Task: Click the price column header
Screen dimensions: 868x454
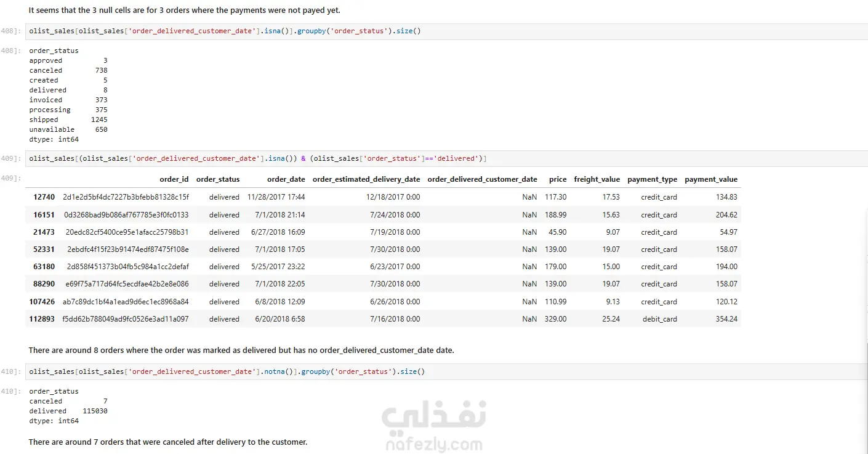Action: coord(558,179)
